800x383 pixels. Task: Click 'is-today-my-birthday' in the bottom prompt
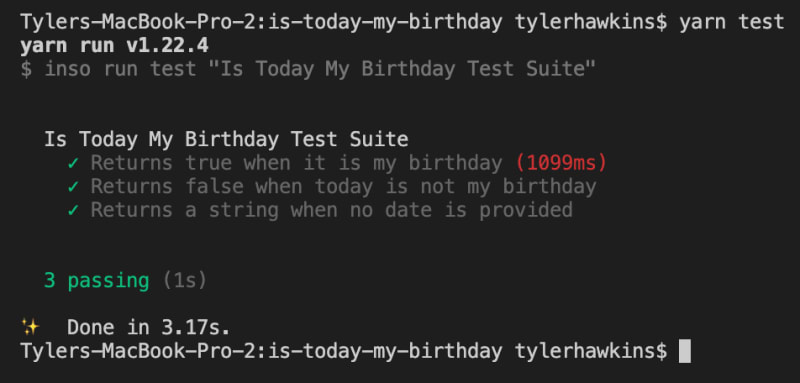(385, 351)
